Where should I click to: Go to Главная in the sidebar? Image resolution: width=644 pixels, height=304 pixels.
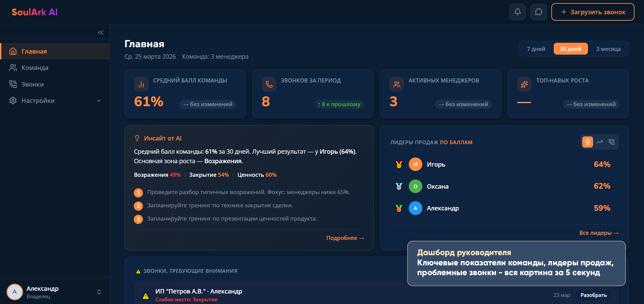click(x=55, y=51)
